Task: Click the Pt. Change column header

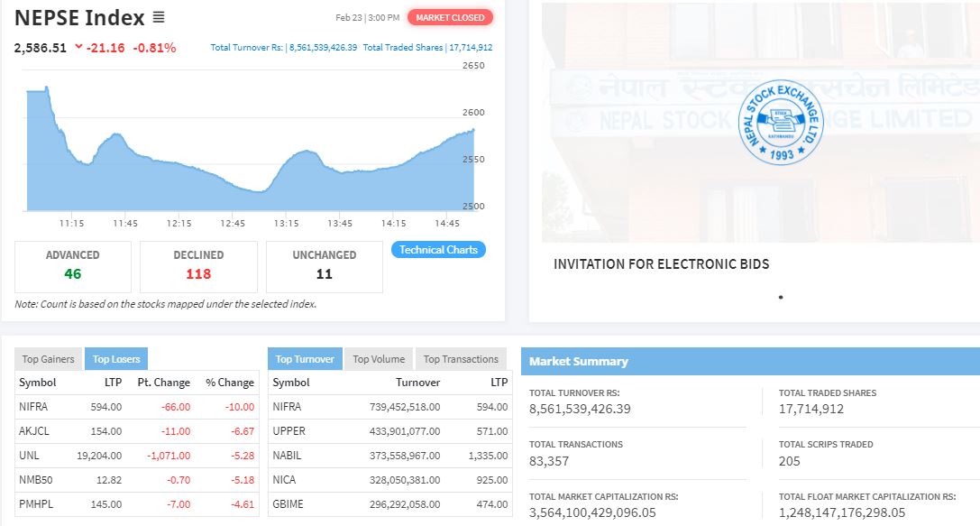Action: click(x=164, y=383)
